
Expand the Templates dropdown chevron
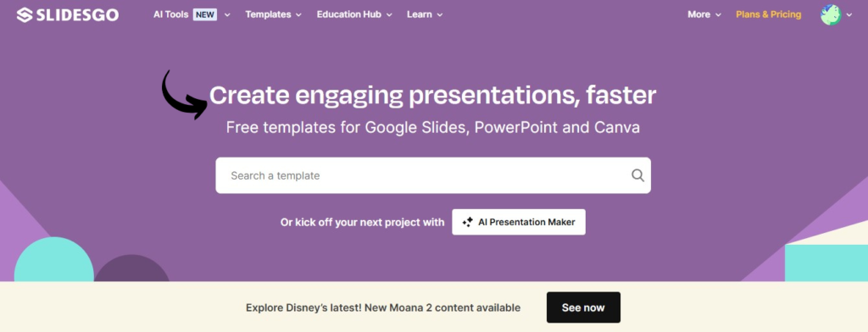point(299,15)
